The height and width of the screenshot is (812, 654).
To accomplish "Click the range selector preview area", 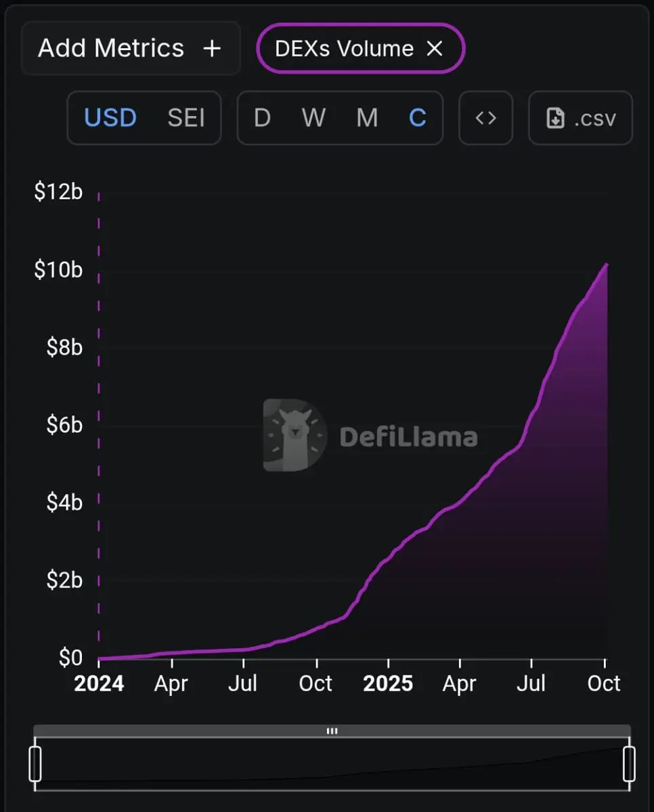I will click(332, 763).
